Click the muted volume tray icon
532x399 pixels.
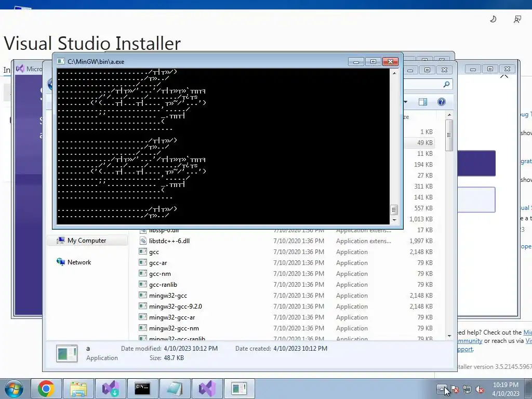(x=480, y=389)
